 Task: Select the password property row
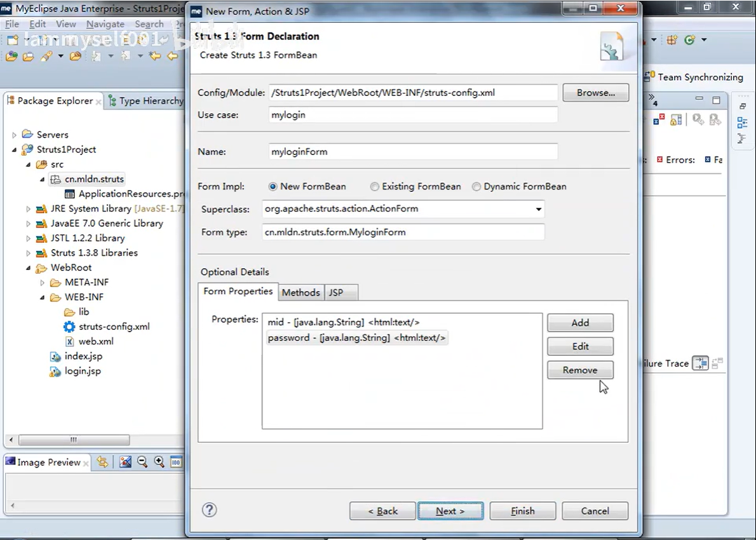tap(356, 337)
